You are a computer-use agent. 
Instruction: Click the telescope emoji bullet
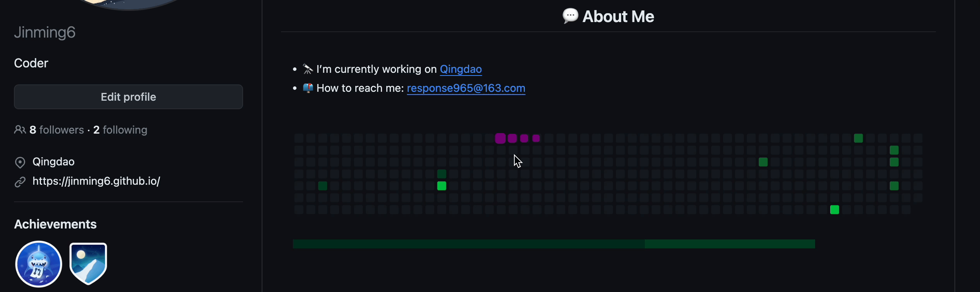(308, 69)
